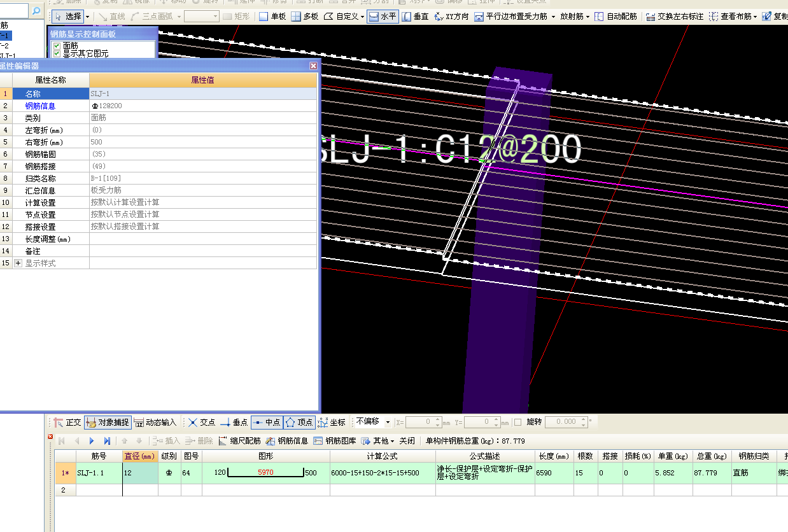
Task: Open 钢筋图库 rebar shape library
Action: coord(335,440)
